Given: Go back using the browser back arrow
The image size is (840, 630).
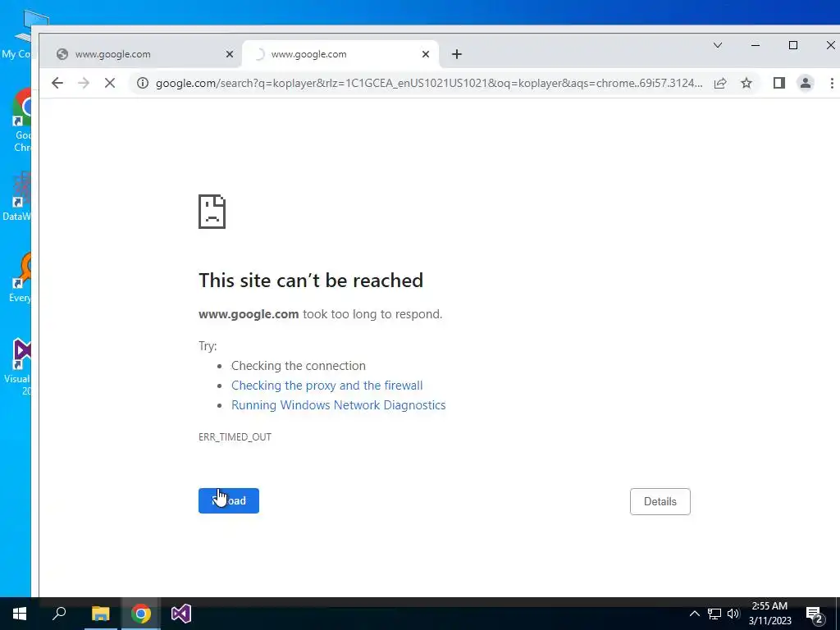Looking at the screenshot, I should click(57, 83).
